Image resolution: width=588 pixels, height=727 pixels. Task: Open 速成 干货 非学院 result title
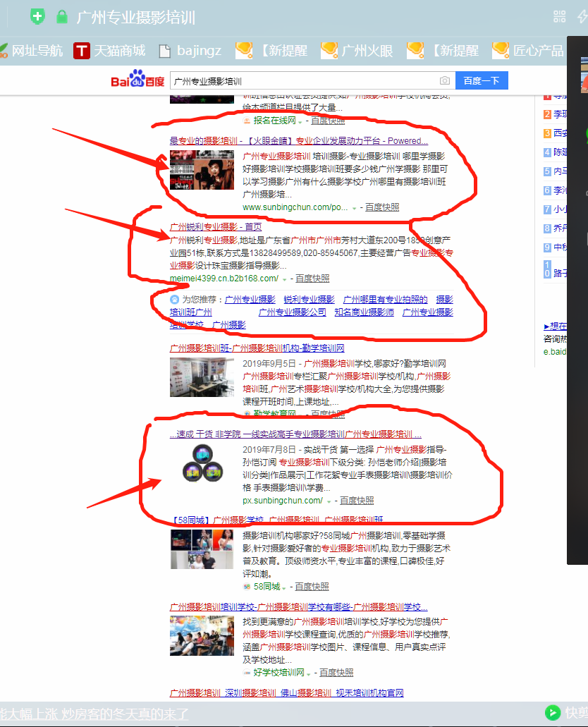(x=295, y=434)
